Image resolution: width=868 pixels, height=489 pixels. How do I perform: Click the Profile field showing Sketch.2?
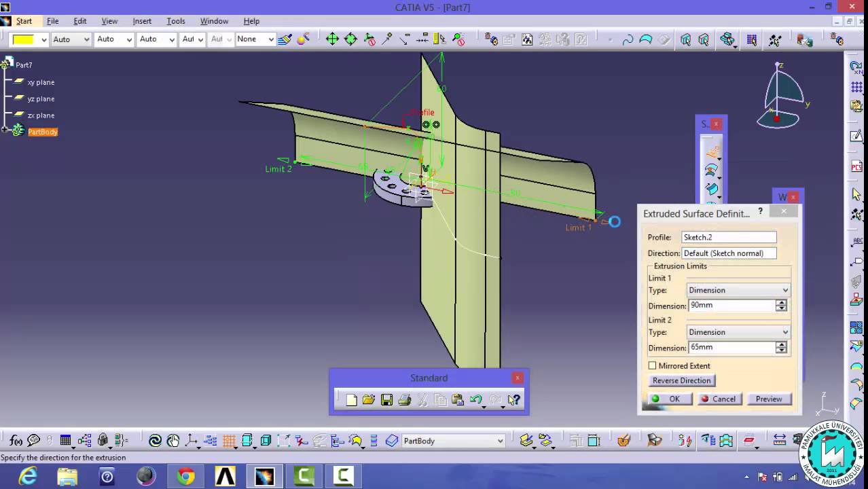point(729,237)
